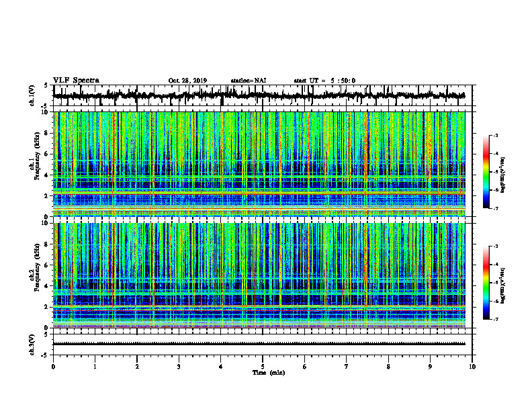Viewport: 532px width, 411px height.
Task: Click the "Time (min)" x-axis label
Action: [269, 373]
